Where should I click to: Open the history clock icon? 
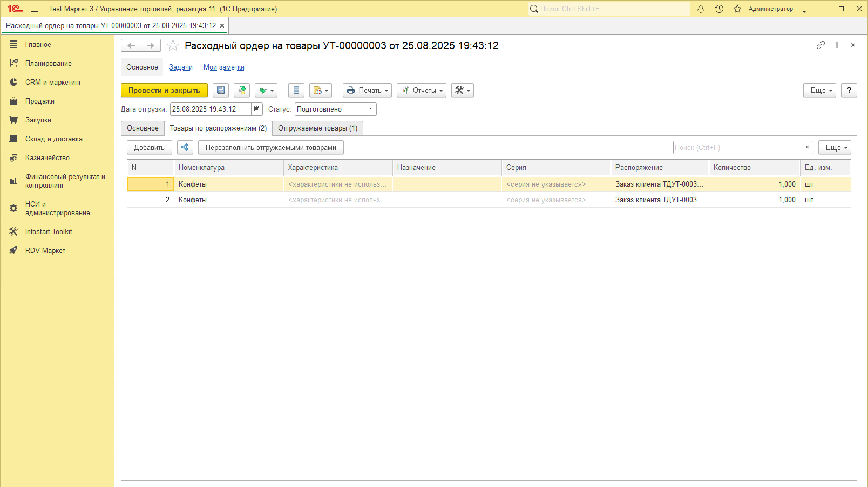pyautogui.click(x=719, y=9)
